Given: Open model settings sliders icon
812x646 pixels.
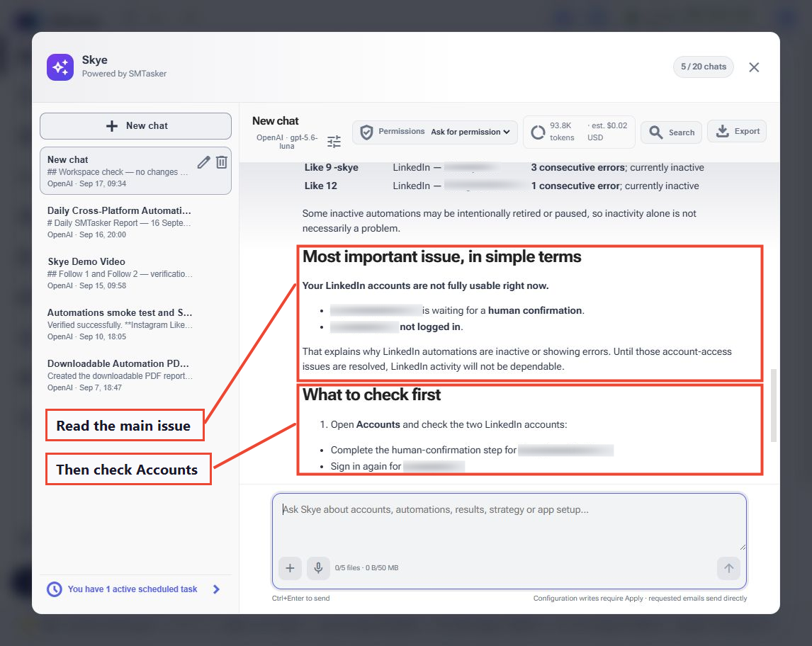Looking at the screenshot, I should point(334,142).
